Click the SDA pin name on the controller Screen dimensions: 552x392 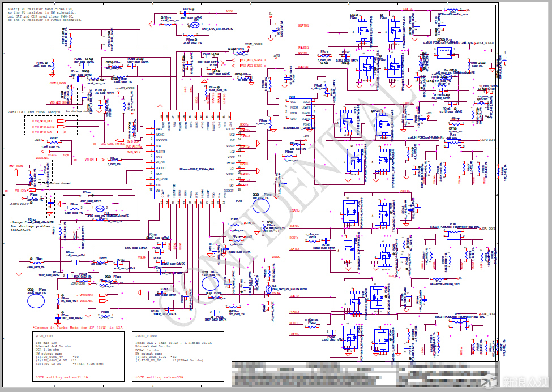tap(158, 146)
